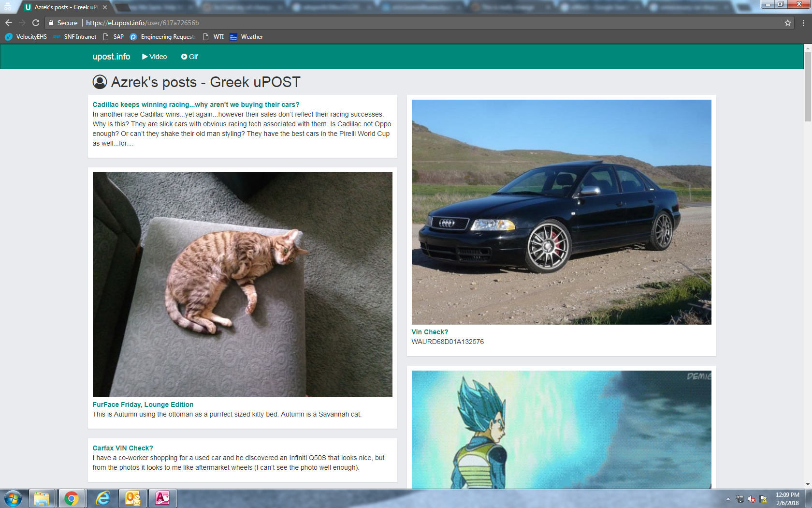812x508 pixels.
Task: Close the Azrek's posts tab
Action: (105, 7)
